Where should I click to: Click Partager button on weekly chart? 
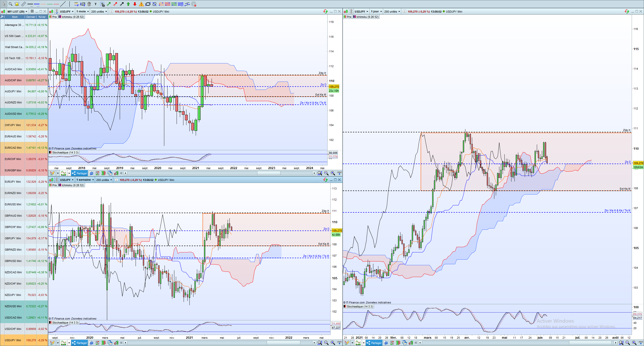[x=79, y=343]
